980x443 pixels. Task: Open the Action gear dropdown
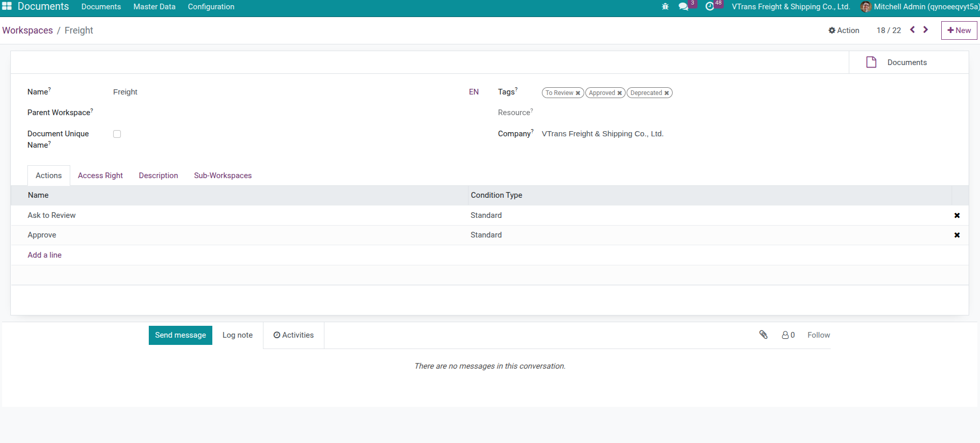[844, 30]
